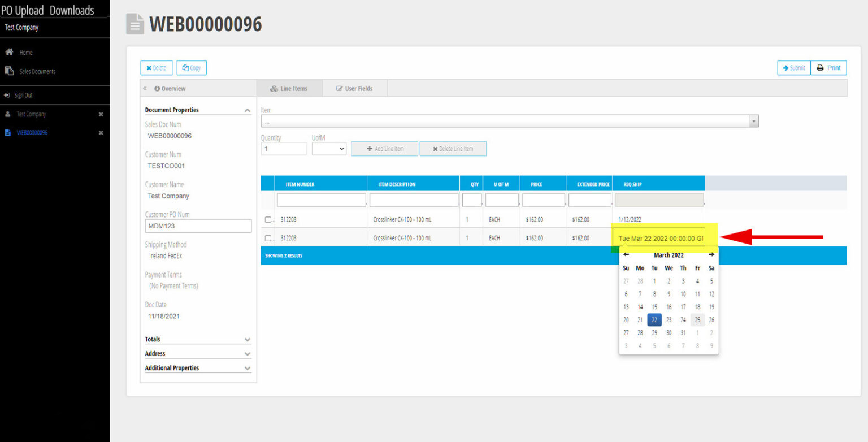Select March 31 in the calendar

coord(683,333)
